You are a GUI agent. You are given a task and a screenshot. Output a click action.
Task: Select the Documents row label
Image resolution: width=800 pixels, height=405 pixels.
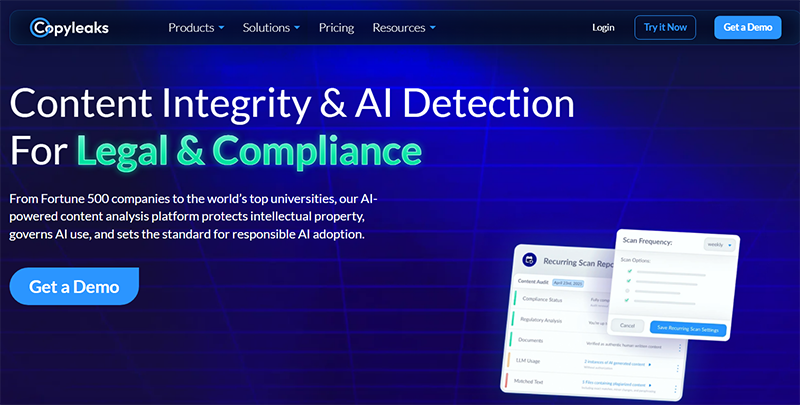(x=530, y=340)
